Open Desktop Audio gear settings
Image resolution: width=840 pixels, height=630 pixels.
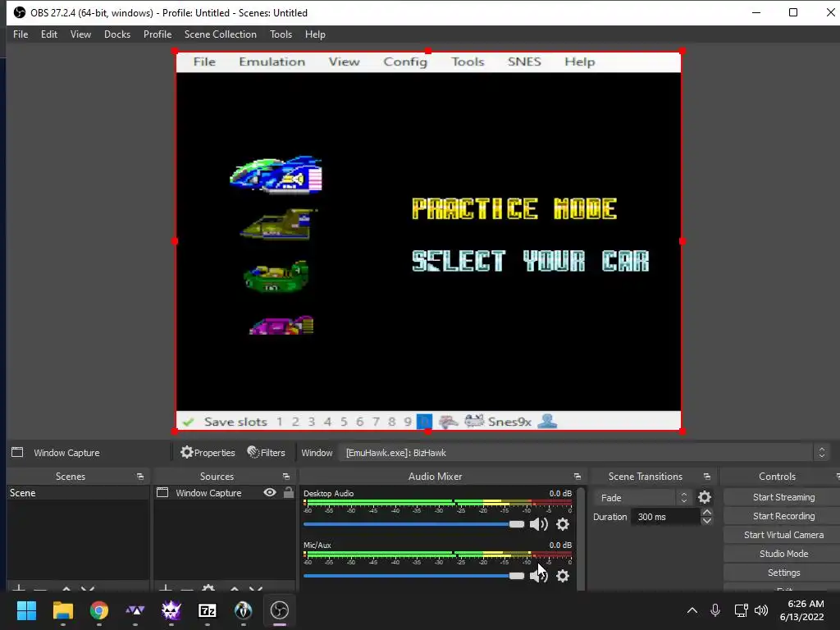point(563,524)
